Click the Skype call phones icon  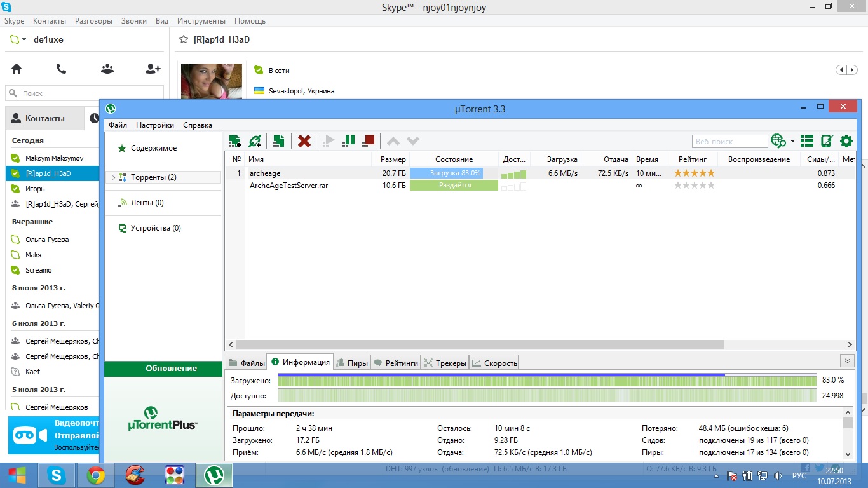pos(61,69)
